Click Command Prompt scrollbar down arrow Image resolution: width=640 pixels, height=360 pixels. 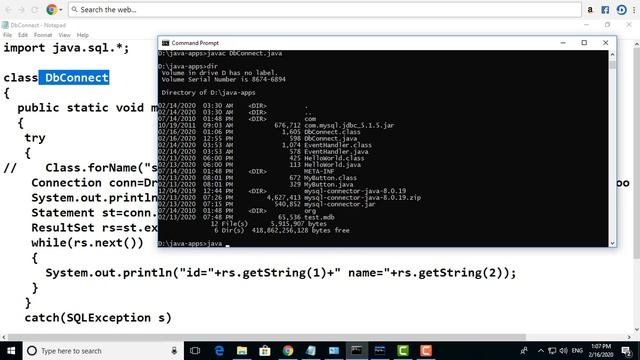click(x=612, y=243)
